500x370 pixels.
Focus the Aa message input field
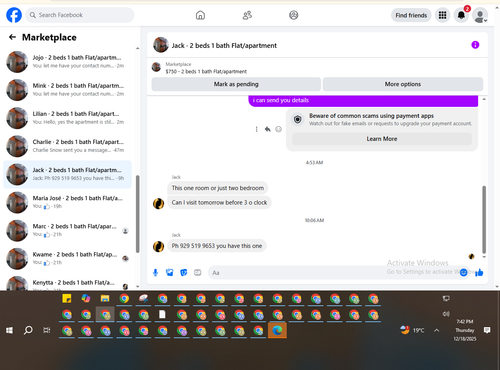pos(333,273)
